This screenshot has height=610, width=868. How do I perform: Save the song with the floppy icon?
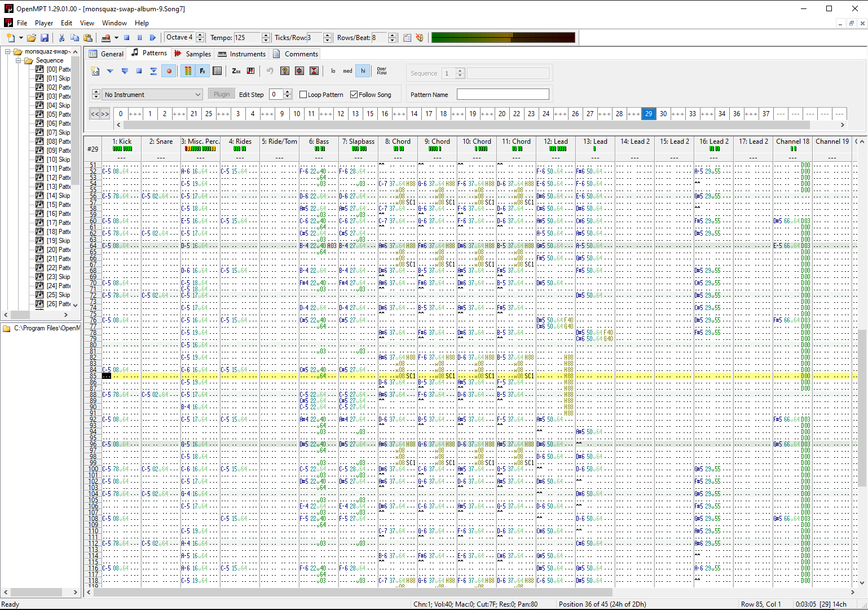[x=45, y=38]
